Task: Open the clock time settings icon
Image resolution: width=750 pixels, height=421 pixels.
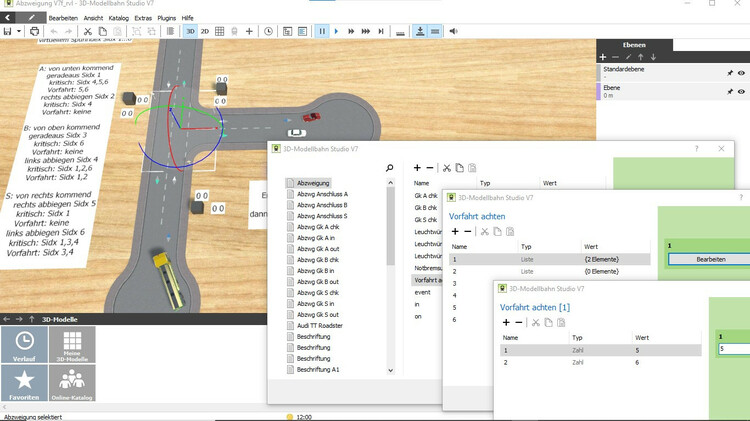Action: pyautogui.click(x=268, y=32)
